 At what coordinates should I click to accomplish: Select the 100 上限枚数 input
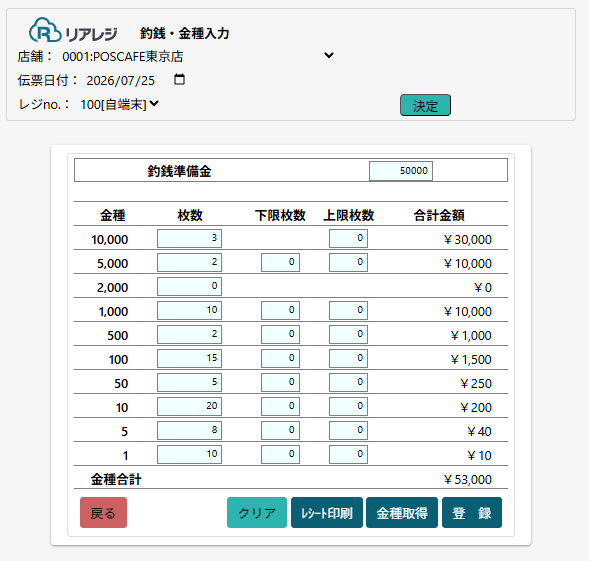pos(348,359)
